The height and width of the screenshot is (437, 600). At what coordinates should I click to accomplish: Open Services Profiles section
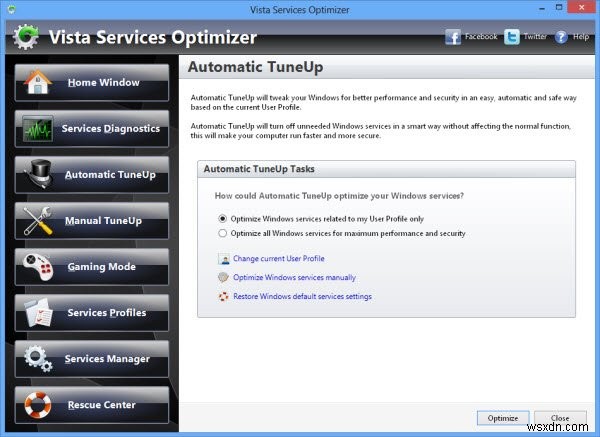click(92, 313)
